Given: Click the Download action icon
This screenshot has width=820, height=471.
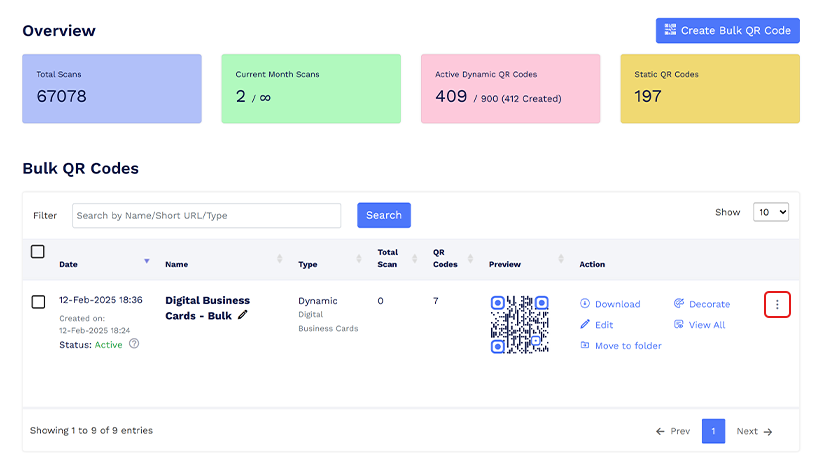Looking at the screenshot, I should point(585,304).
